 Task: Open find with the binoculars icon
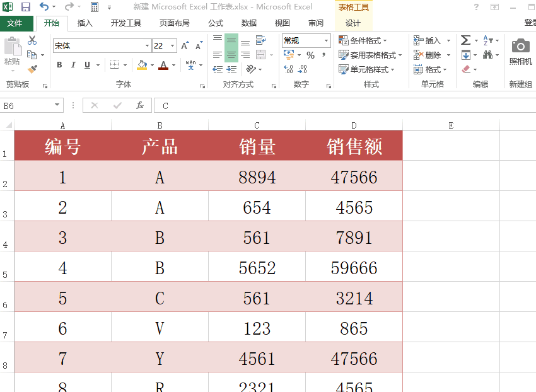pyautogui.click(x=488, y=55)
